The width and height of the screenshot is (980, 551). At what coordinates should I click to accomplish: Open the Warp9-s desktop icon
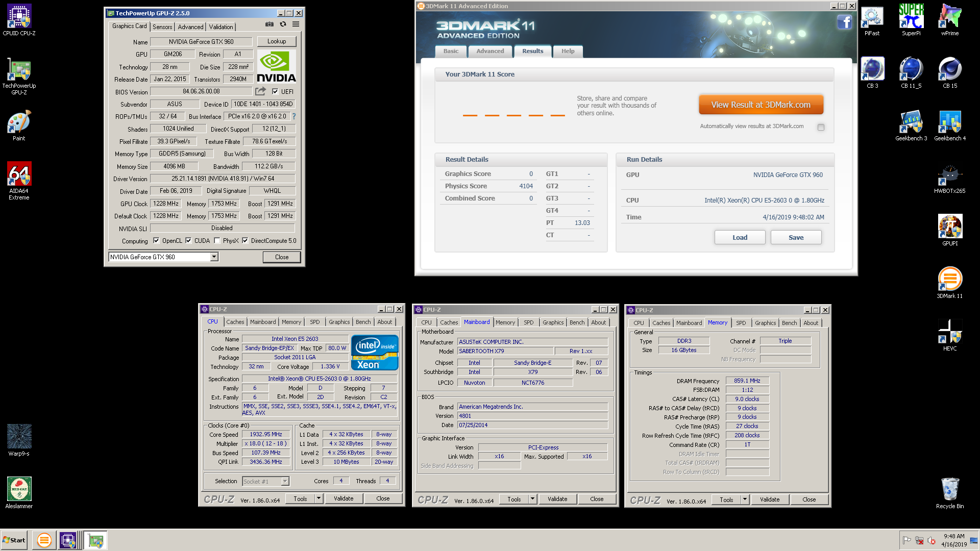pos(19,440)
